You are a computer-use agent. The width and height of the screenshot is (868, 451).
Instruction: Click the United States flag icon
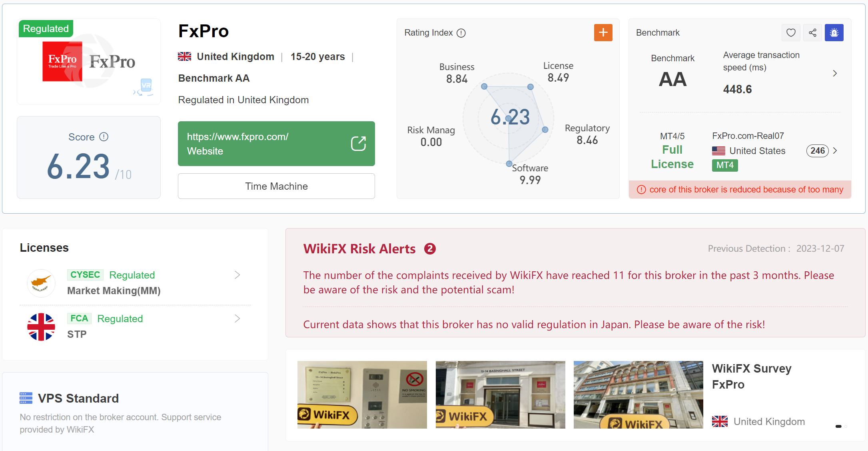click(x=718, y=151)
